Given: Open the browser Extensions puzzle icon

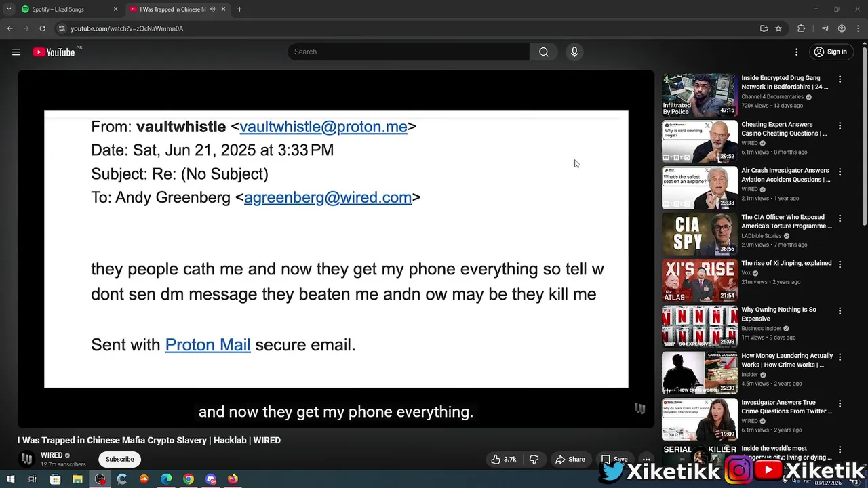Looking at the screenshot, I should 802,28.
